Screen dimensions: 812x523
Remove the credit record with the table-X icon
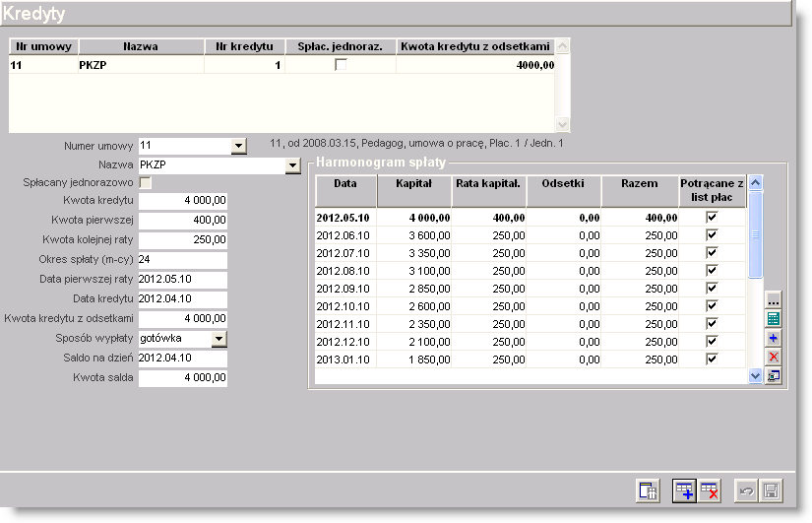pyautogui.click(x=709, y=490)
